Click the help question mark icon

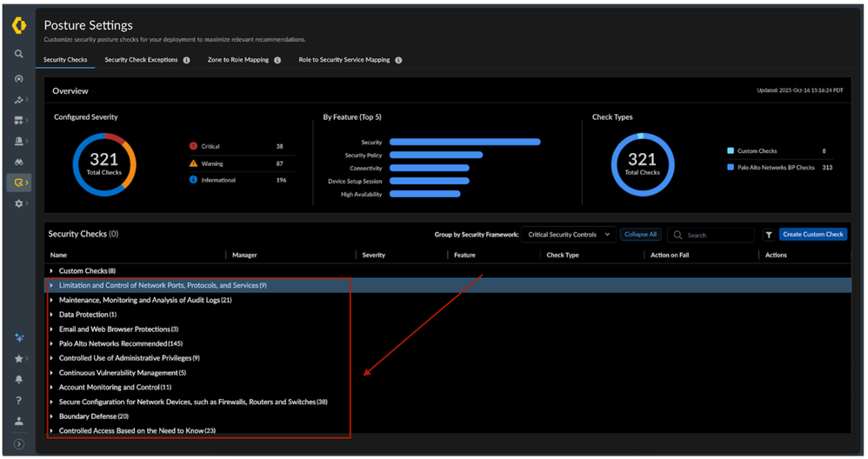(18, 401)
